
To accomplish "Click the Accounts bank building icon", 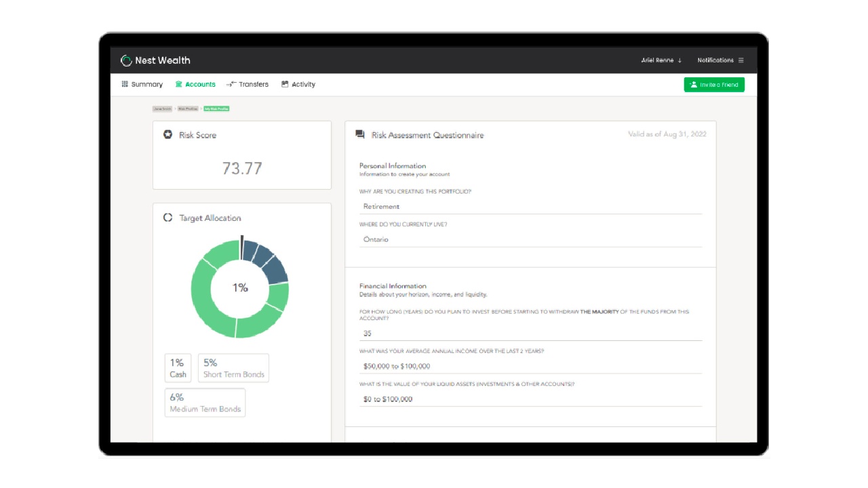I will point(179,84).
